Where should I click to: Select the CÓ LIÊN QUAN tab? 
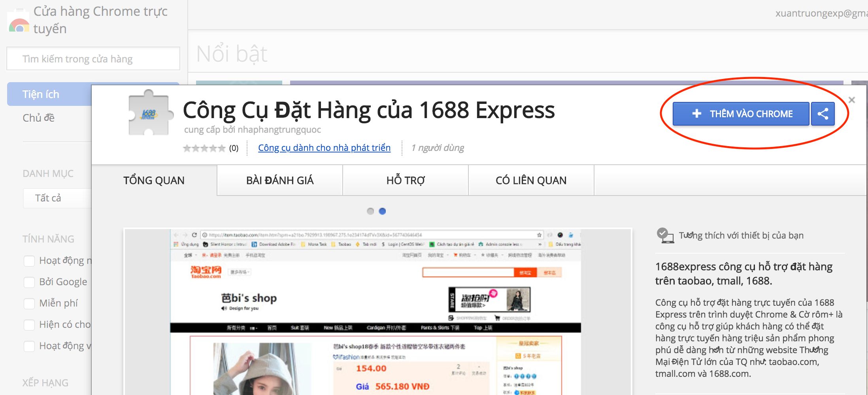531,180
